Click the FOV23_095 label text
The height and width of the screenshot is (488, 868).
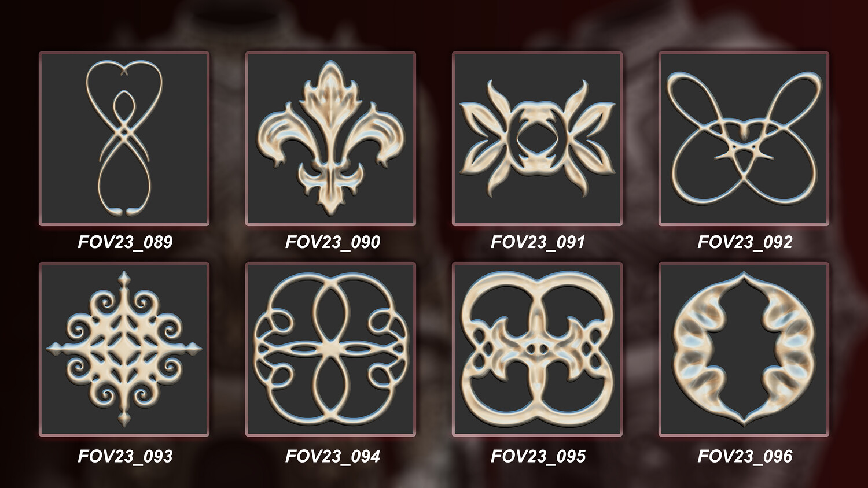point(538,456)
